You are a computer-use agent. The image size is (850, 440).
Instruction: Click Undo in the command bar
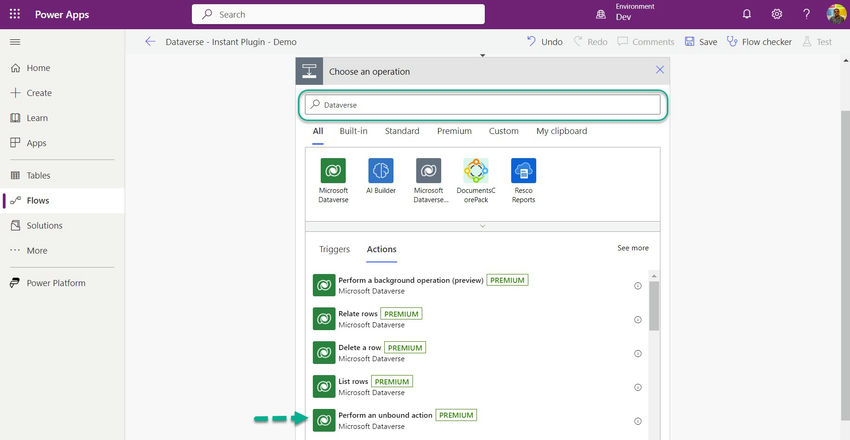point(545,42)
